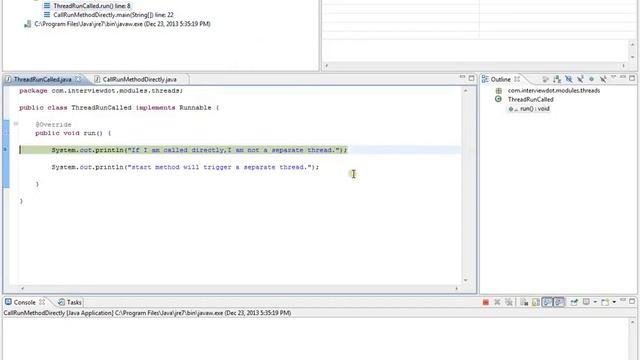Toggle show console on standard out change

click(547, 302)
